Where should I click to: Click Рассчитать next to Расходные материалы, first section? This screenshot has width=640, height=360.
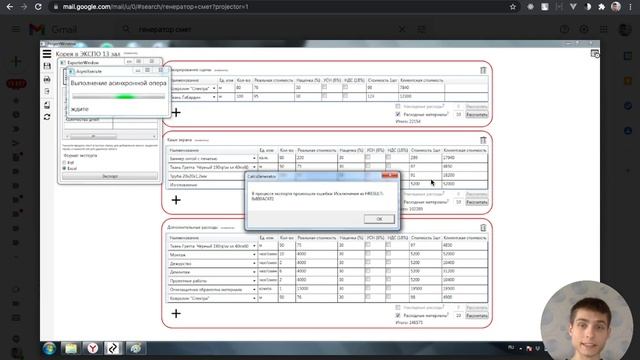point(477,115)
